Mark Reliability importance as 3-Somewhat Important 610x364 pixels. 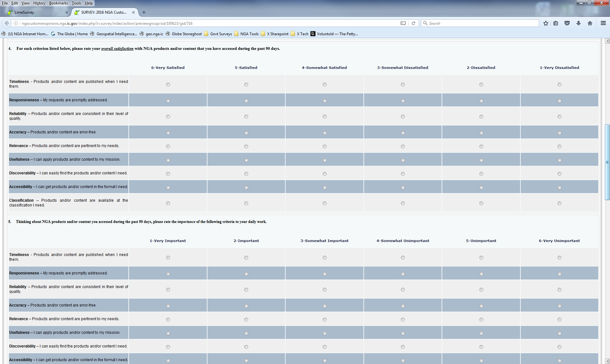click(x=324, y=290)
